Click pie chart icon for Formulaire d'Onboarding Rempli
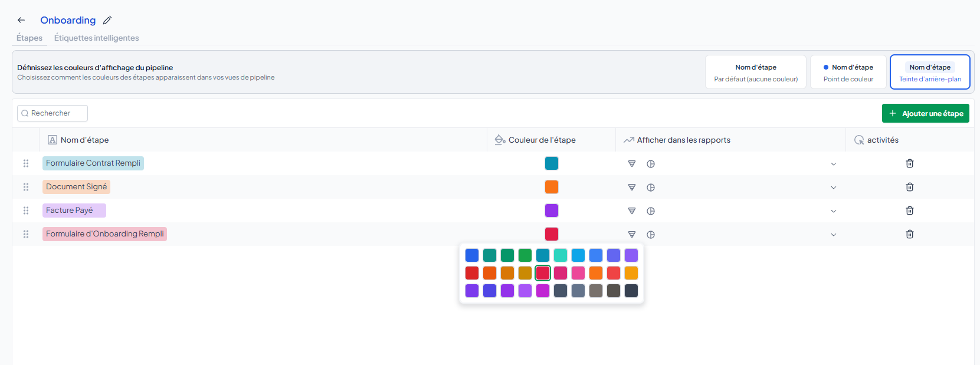This screenshot has width=980, height=365. (651, 235)
